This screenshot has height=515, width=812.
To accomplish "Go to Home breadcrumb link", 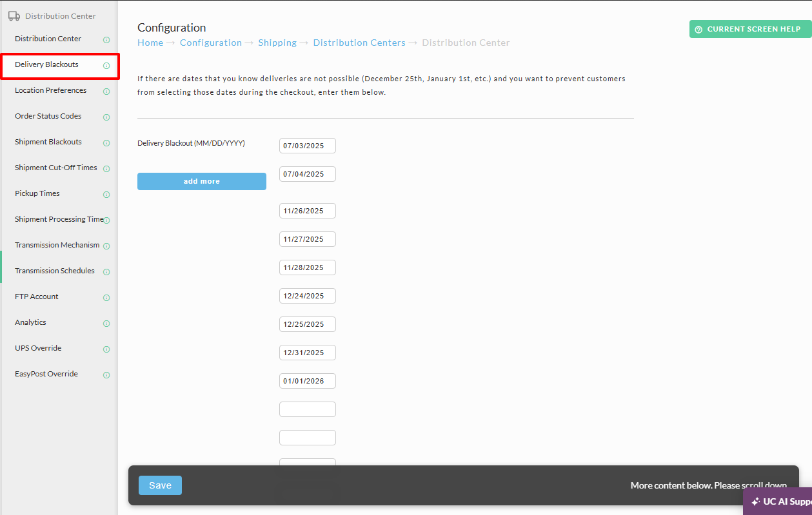I will (150, 43).
